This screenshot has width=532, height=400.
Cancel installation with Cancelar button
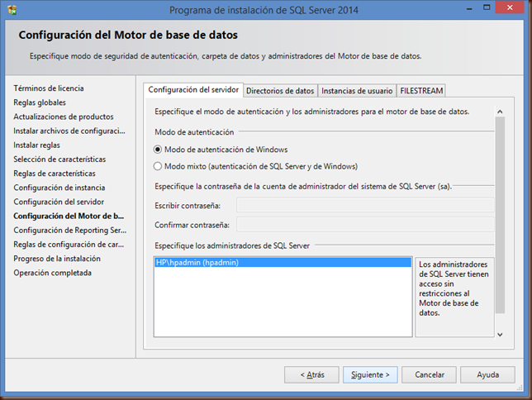coord(430,374)
